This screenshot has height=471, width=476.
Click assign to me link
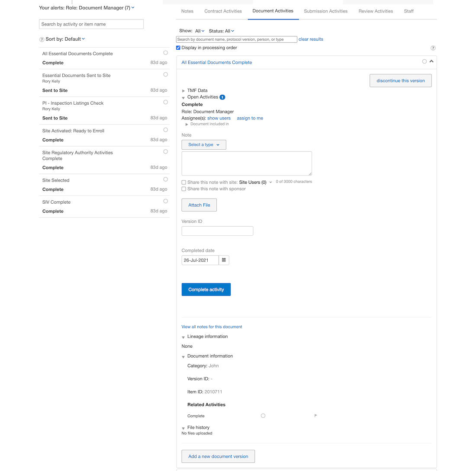coord(250,119)
